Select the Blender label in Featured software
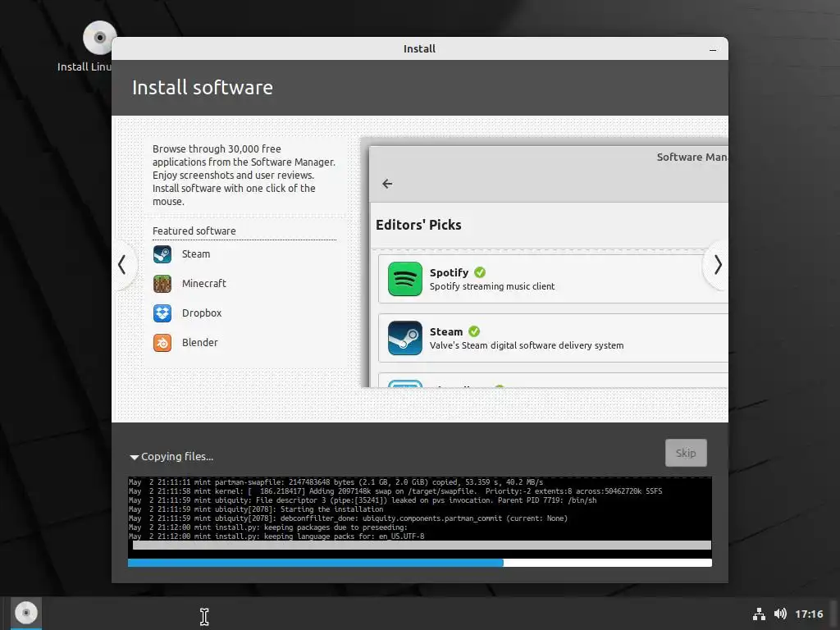840x630 pixels. pyautogui.click(x=200, y=343)
